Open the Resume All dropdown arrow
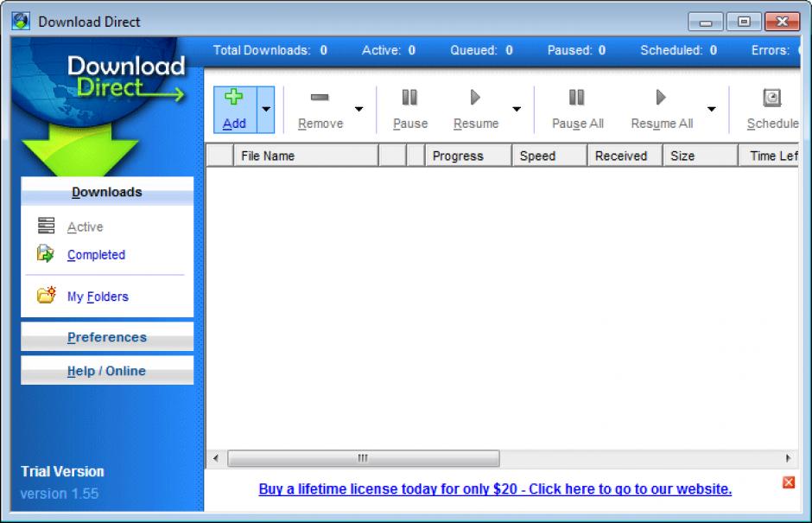The width and height of the screenshot is (812, 523). tap(712, 109)
